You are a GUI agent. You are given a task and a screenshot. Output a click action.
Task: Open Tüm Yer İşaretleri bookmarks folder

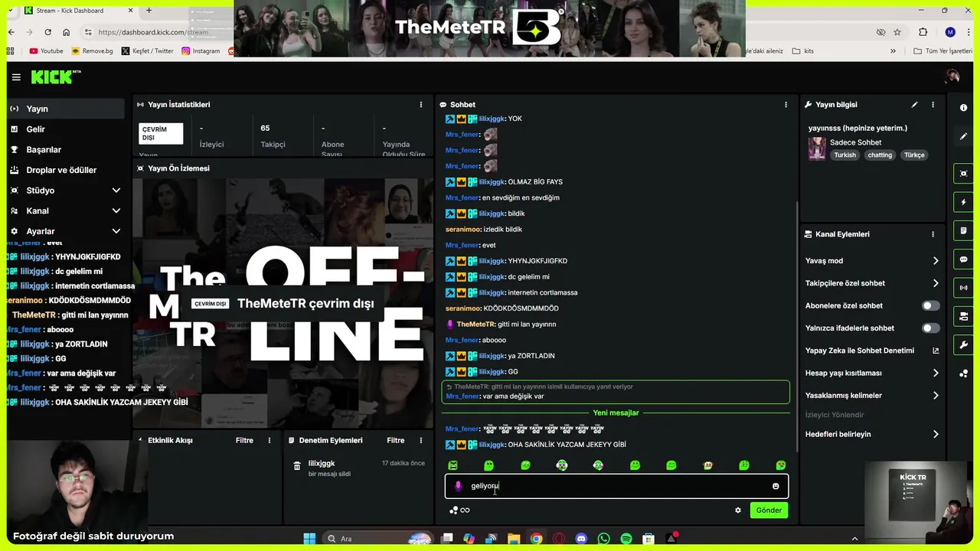942,51
